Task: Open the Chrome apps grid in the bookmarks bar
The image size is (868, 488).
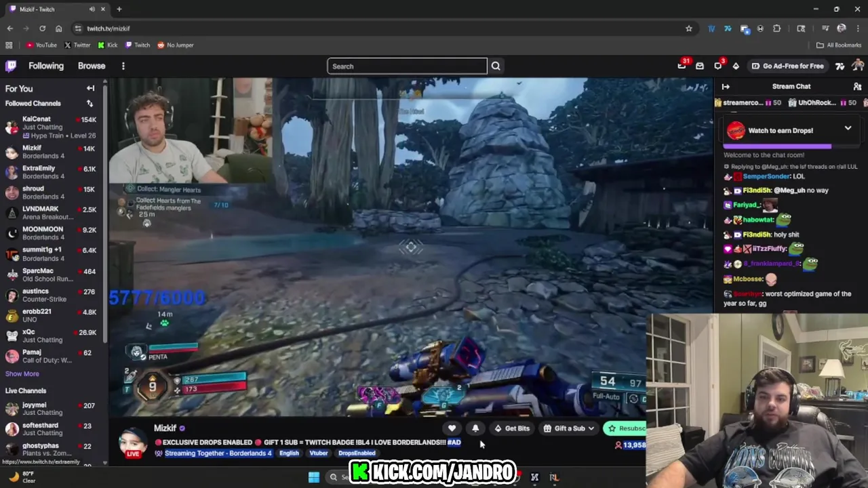Action: (x=9, y=45)
